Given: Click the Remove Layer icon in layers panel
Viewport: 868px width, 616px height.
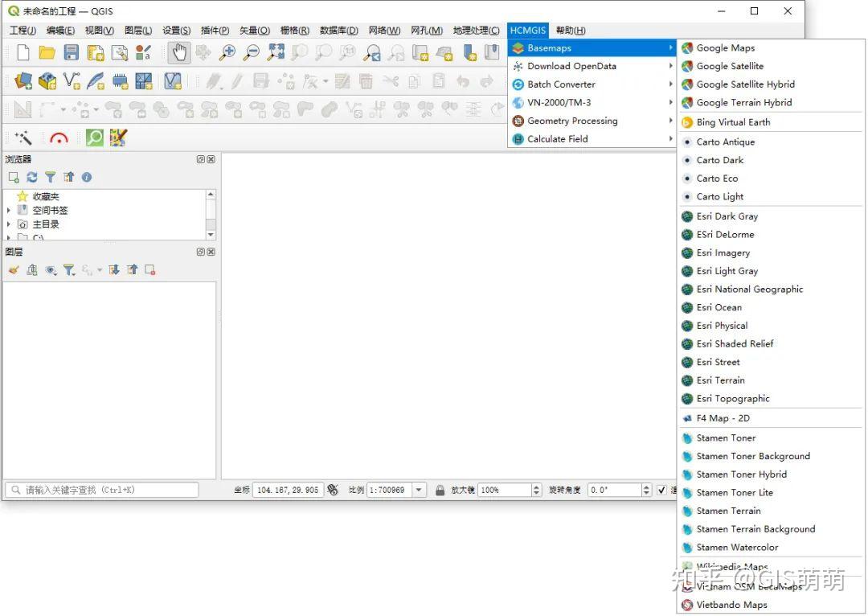Looking at the screenshot, I should point(150,269).
